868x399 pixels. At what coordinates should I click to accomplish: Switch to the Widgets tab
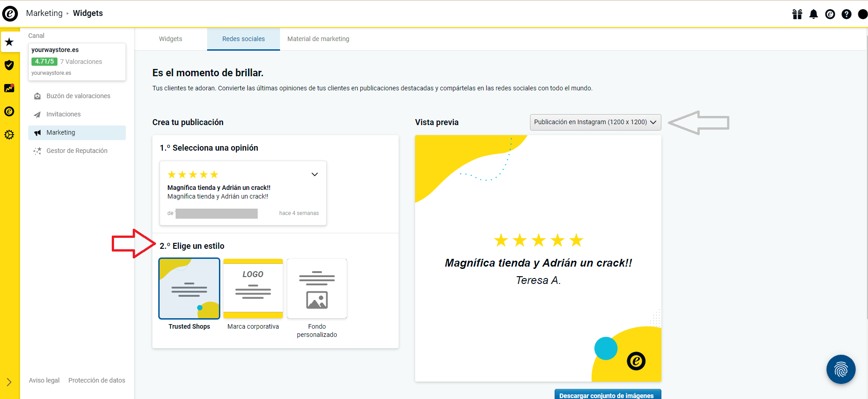(x=171, y=39)
